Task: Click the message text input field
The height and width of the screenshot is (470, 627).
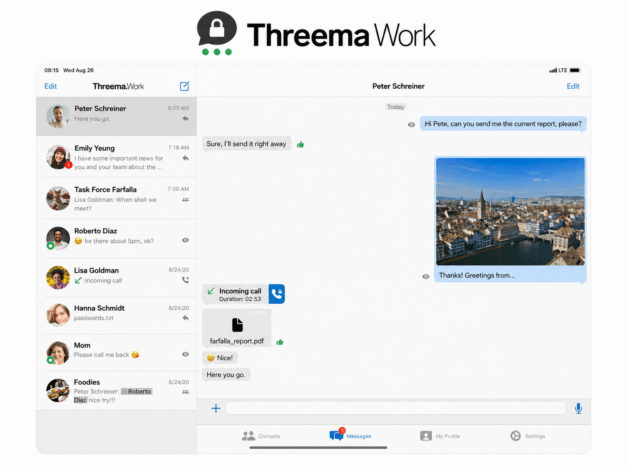Action: click(395, 408)
